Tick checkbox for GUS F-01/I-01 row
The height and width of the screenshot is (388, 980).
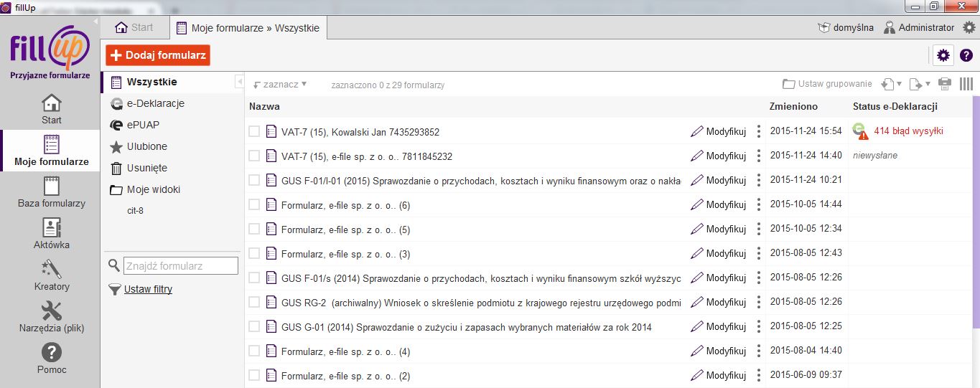click(x=254, y=180)
